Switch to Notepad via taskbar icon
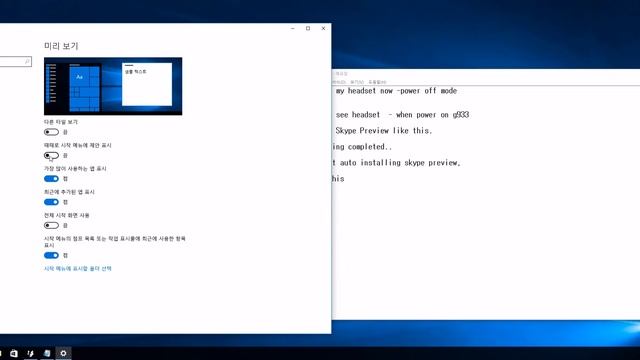This screenshot has height=360, width=640. (x=47, y=353)
